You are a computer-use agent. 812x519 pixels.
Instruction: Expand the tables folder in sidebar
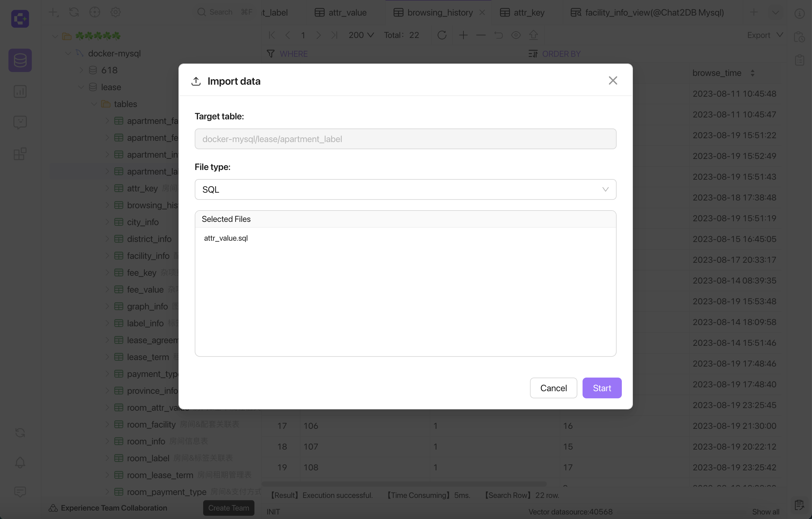[x=94, y=104]
